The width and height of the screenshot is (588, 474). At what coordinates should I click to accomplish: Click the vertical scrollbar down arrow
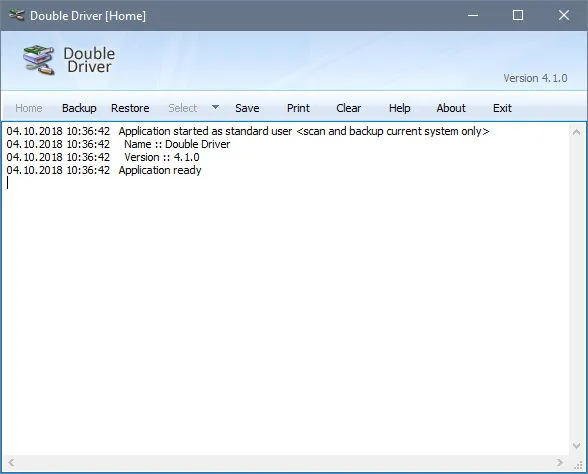click(x=576, y=446)
